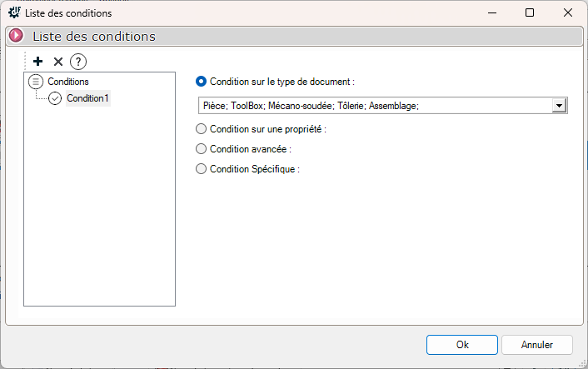Click the 'Pièce; ToolBox; Mécano-soudée' combo field

(375, 106)
